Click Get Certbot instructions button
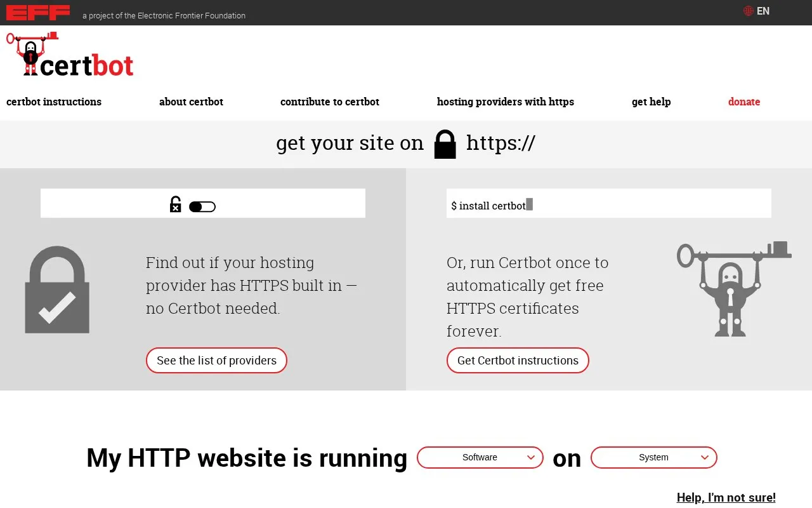 (518, 360)
